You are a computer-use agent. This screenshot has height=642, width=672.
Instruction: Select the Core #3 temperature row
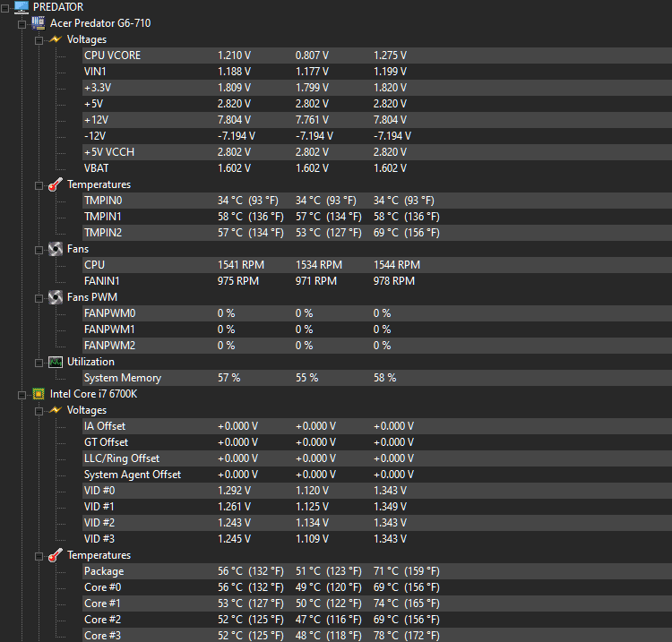(x=377, y=636)
